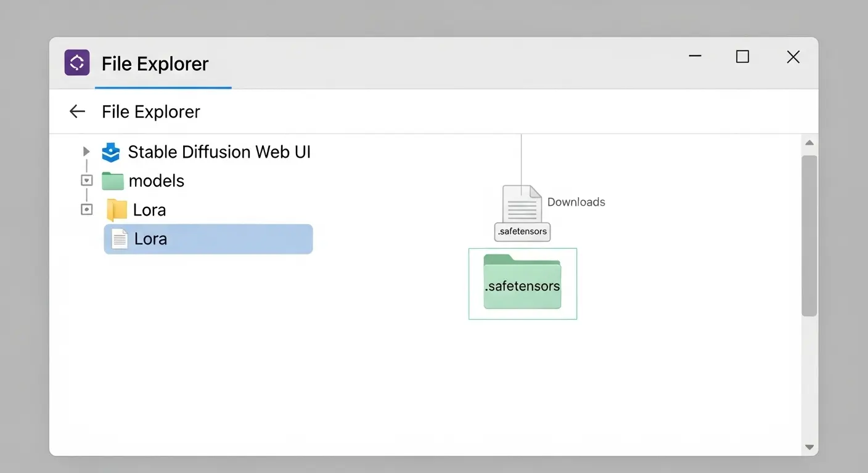Screen dimensions: 868x473
Task: Click the green models folder icon
Action: (112, 181)
